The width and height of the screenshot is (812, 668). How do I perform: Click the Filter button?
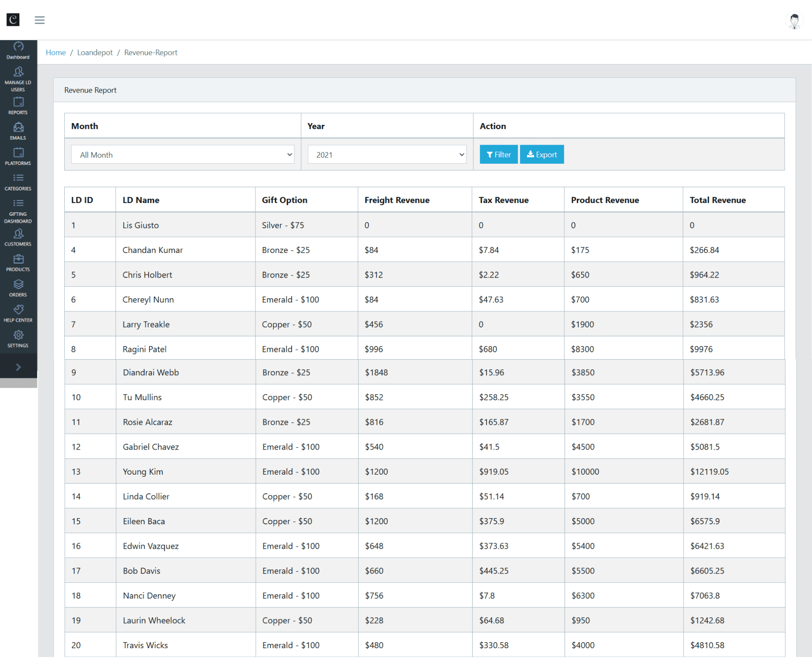pos(499,154)
